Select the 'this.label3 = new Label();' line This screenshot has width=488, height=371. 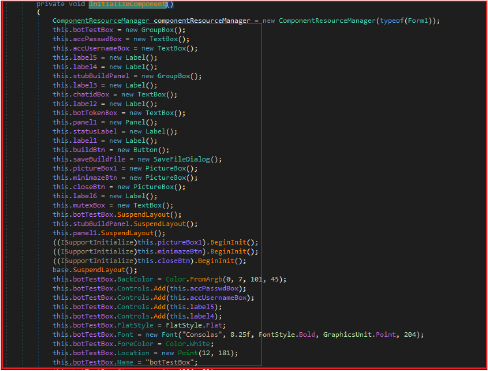tap(105, 85)
